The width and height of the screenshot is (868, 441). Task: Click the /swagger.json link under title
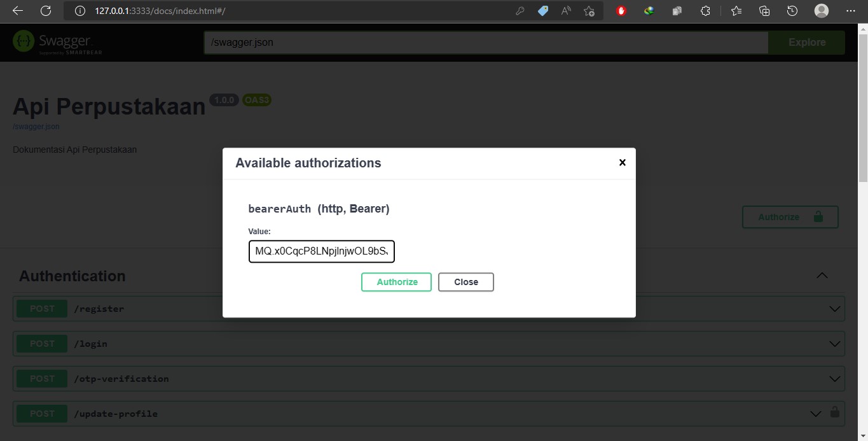(36, 127)
